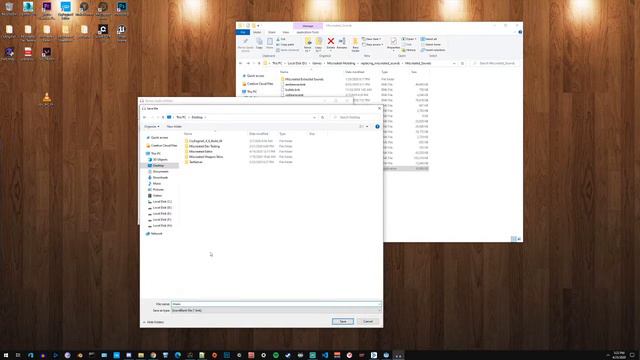Click Select all in Explorer ribbon
Screen dimensions: 640x360
click(429, 39)
